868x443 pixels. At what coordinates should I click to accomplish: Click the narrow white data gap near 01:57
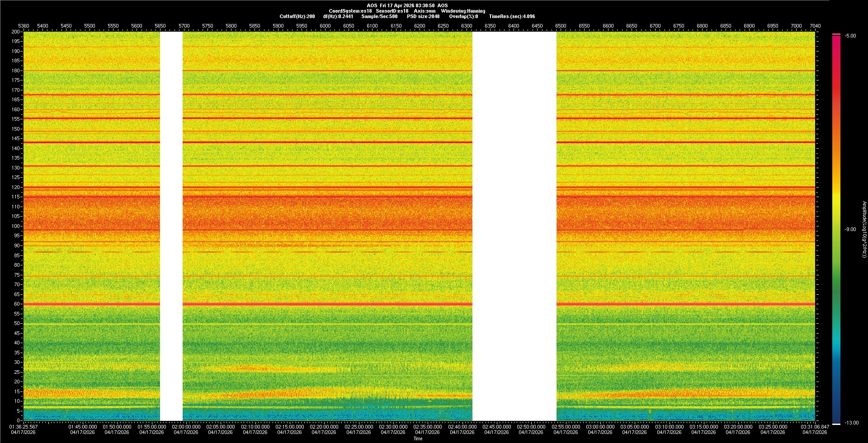pyautogui.click(x=171, y=226)
